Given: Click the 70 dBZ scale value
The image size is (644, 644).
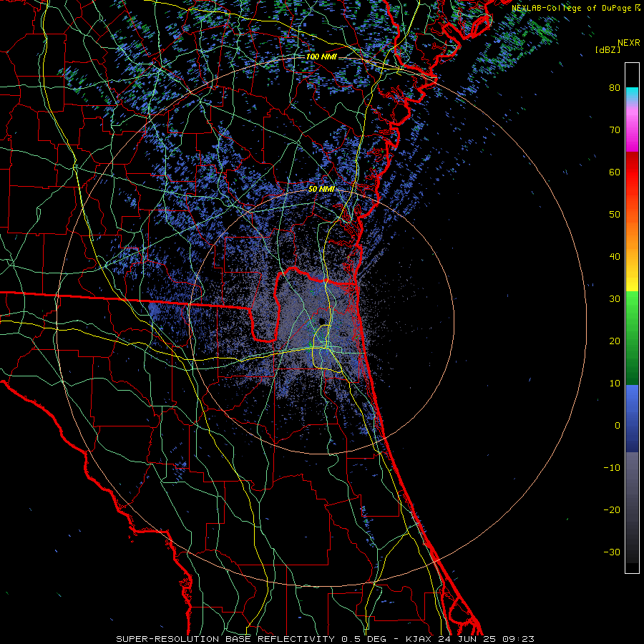Looking at the screenshot, I should pyautogui.click(x=615, y=130).
